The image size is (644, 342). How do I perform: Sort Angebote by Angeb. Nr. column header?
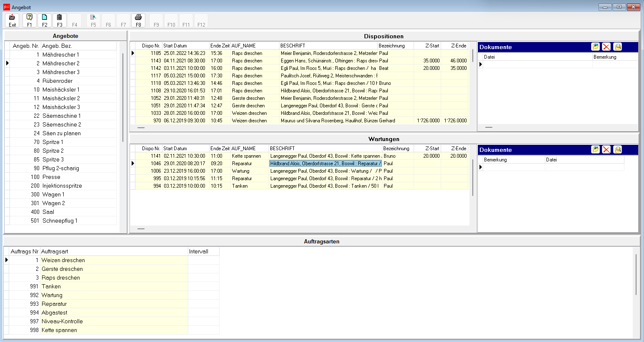pos(25,46)
